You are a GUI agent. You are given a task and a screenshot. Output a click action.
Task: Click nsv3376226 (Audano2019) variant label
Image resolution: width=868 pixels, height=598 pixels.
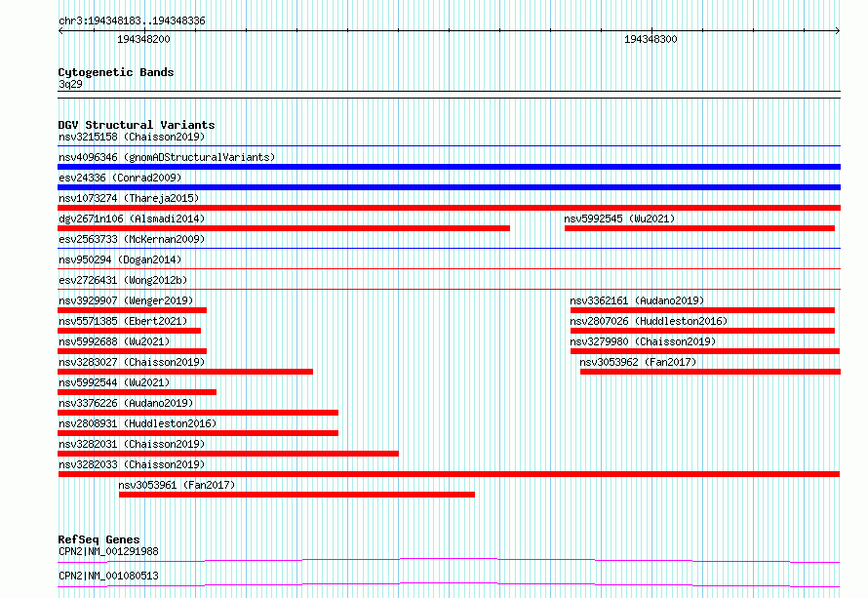(126, 403)
